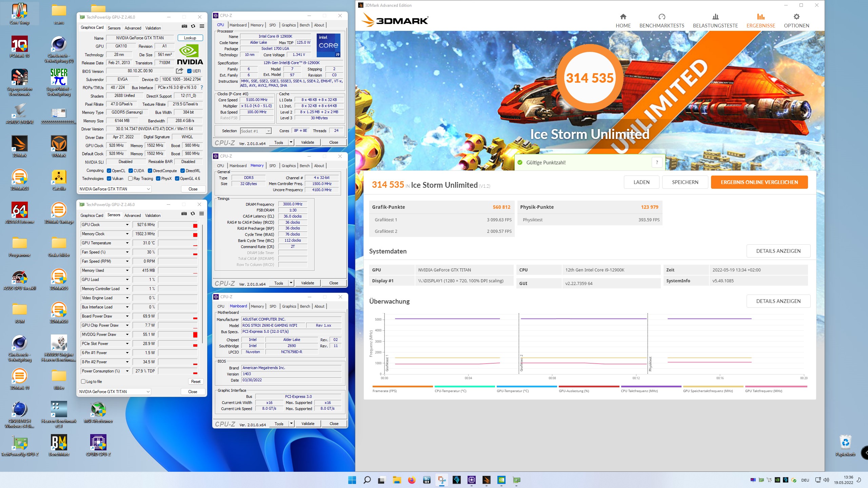The width and height of the screenshot is (868, 488).
Task: Toggle Ray Tracing checkbox in GPU-Z
Action: tap(130, 179)
